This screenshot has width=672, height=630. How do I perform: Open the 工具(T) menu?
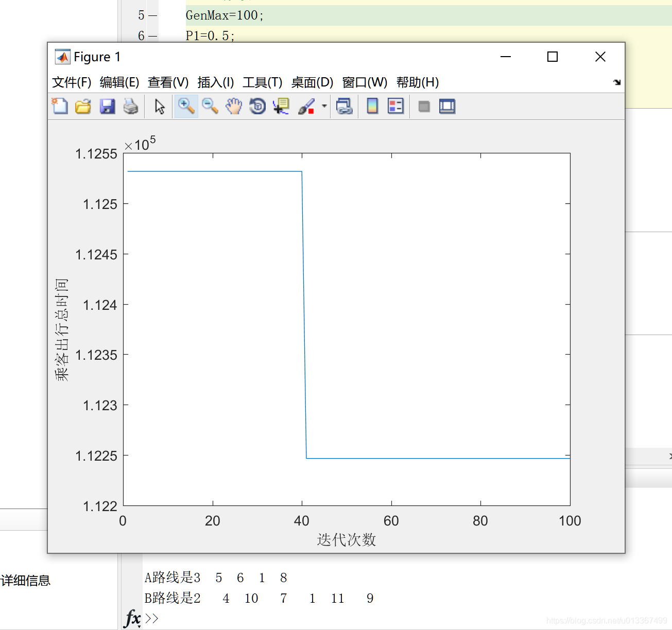click(262, 82)
